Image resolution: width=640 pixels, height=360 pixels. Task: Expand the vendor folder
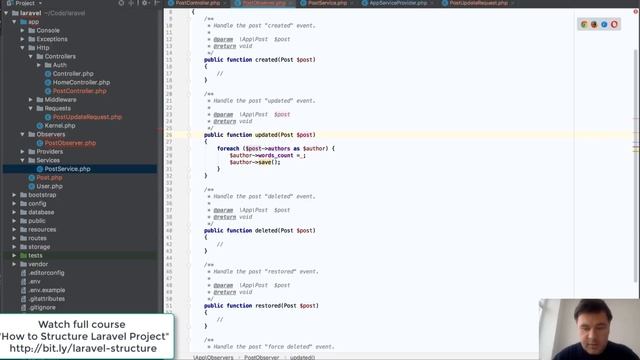pos(14,264)
